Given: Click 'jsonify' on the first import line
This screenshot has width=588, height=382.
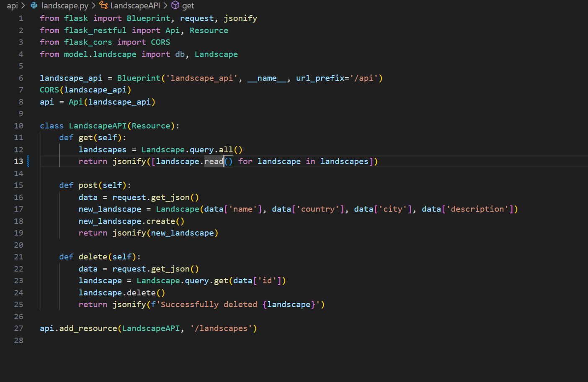Looking at the screenshot, I should tap(240, 18).
